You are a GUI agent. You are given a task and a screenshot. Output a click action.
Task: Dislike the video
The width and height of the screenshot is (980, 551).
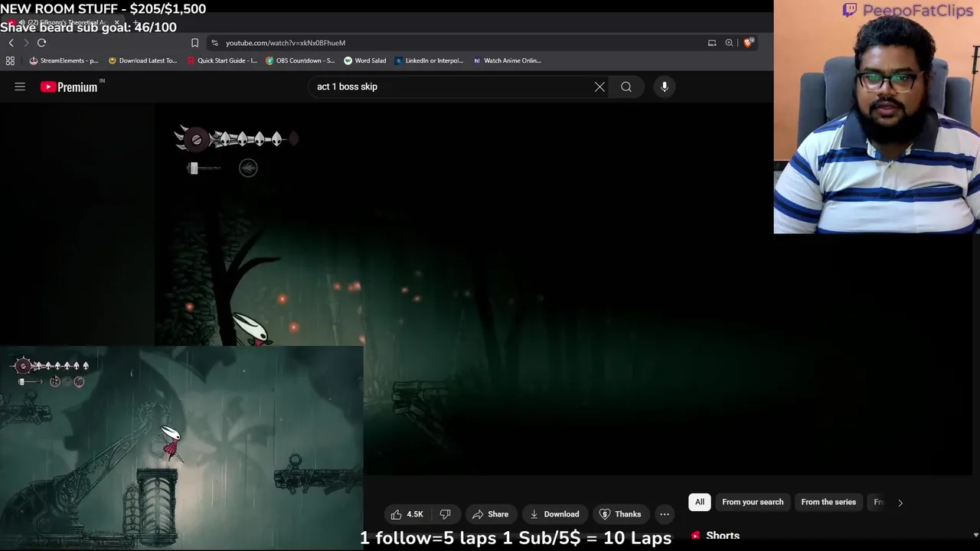click(x=445, y=514)
